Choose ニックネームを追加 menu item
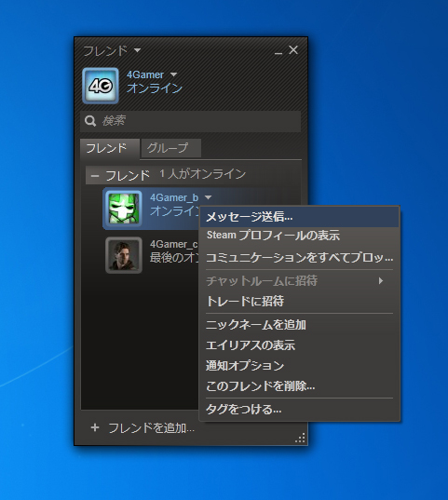 pos(299,325)
